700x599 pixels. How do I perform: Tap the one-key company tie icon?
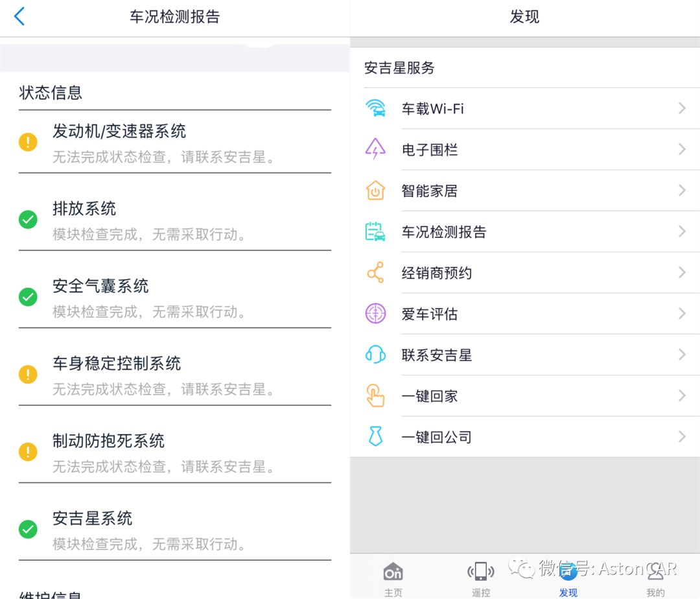375,436
